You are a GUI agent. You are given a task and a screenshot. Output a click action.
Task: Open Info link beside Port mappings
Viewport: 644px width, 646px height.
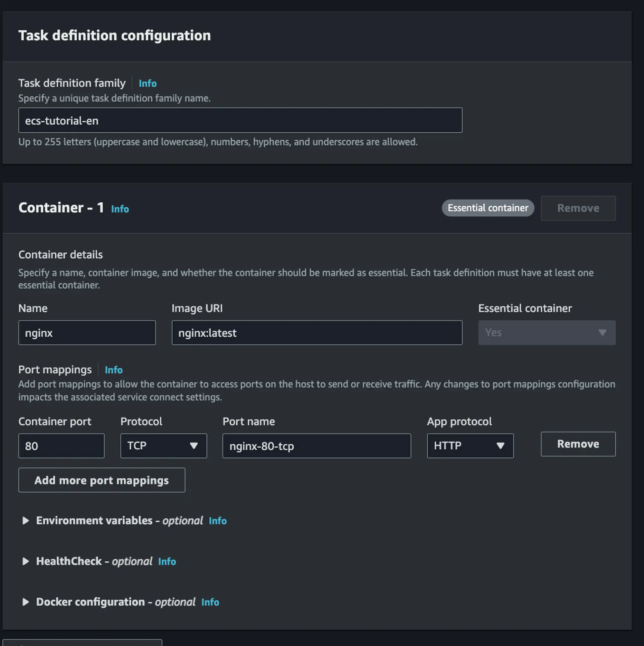(113, 370)
